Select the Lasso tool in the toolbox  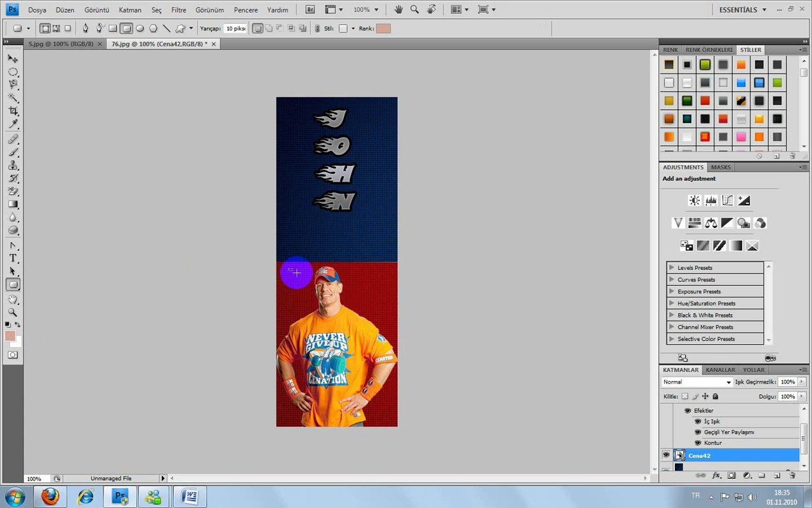[13, 84]
